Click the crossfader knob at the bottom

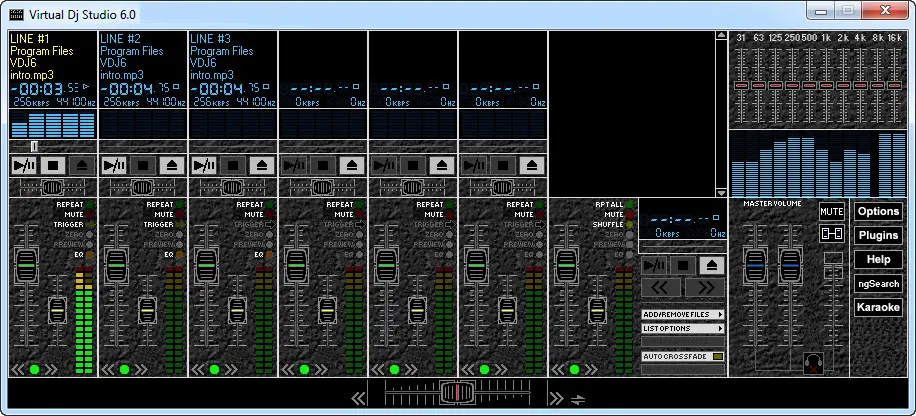(x=457, y=393)
